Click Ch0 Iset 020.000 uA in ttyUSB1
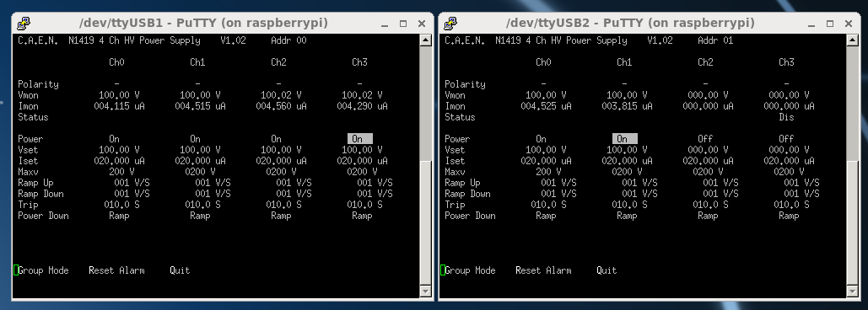 point(119,161)
